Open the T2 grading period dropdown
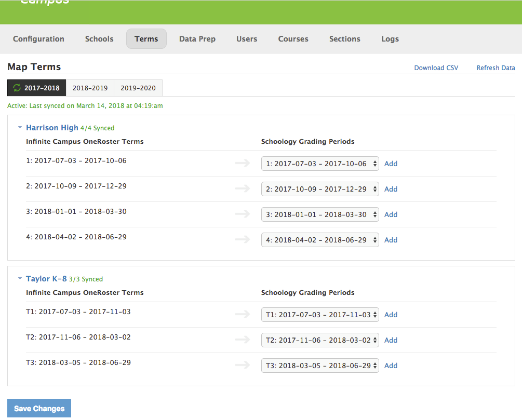522x420 pixels. (320, 340)
